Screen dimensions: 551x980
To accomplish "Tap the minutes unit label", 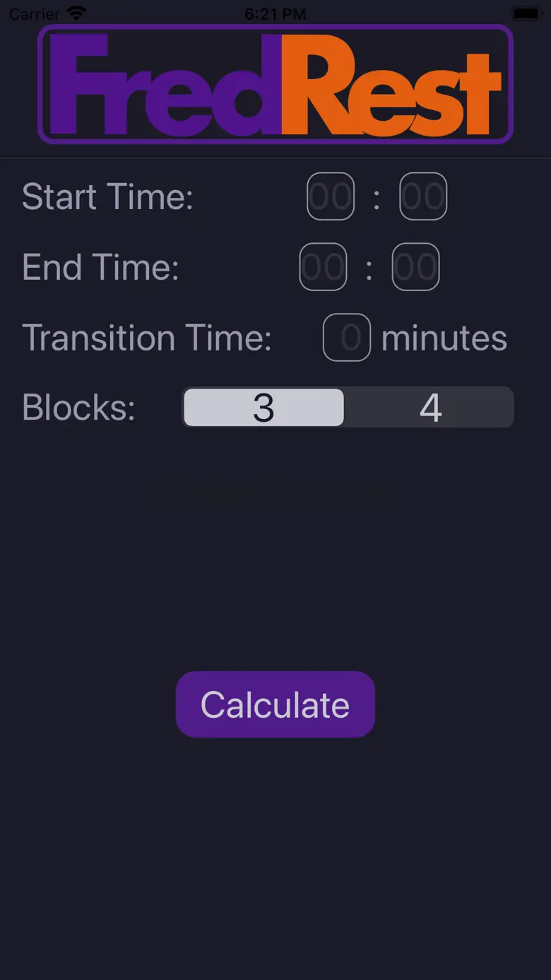I will pos(444,338).
